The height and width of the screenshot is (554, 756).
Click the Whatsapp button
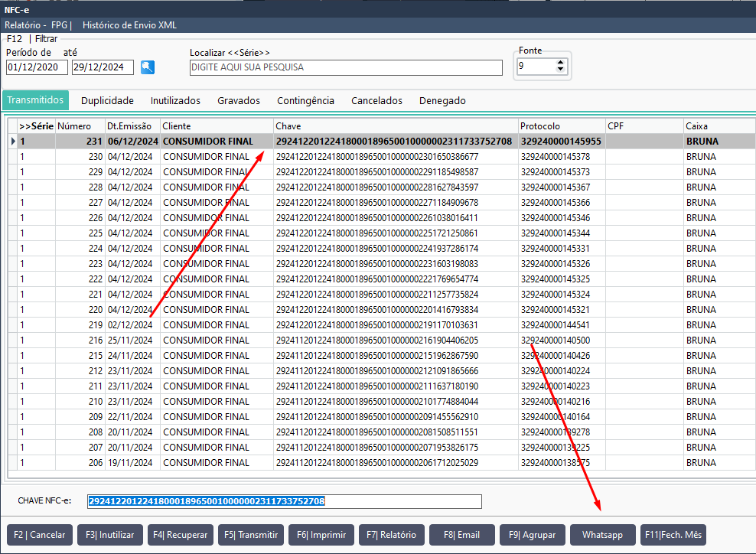point(603,535)
